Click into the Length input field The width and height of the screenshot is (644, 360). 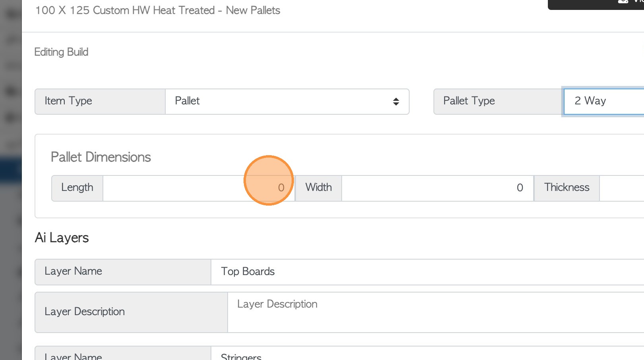pos(198,188)
